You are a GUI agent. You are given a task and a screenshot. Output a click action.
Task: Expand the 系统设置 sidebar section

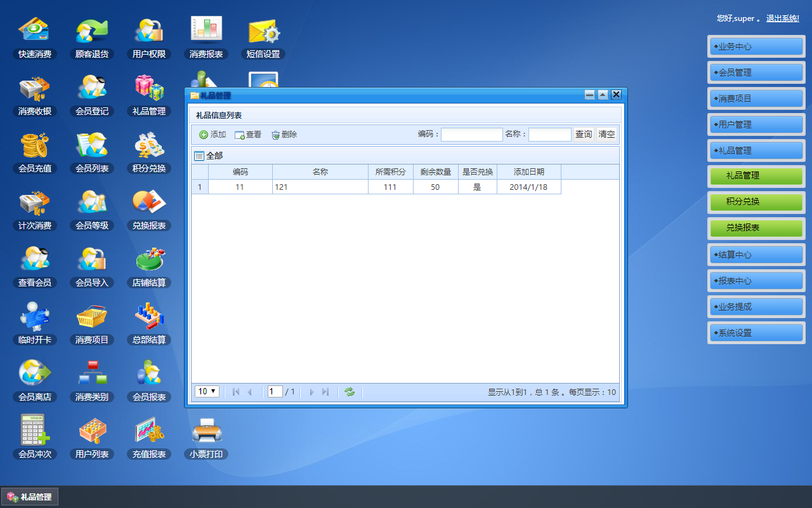pos(756,333)
